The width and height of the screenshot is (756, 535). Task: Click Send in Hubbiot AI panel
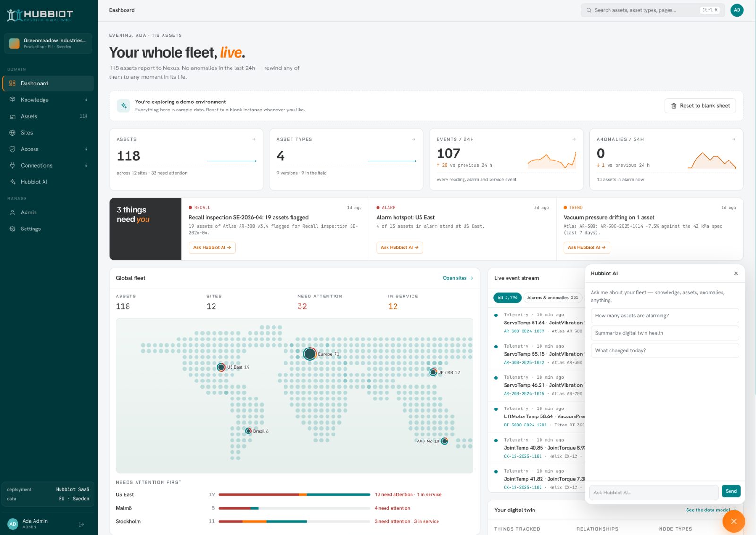[x=731, y=491]
